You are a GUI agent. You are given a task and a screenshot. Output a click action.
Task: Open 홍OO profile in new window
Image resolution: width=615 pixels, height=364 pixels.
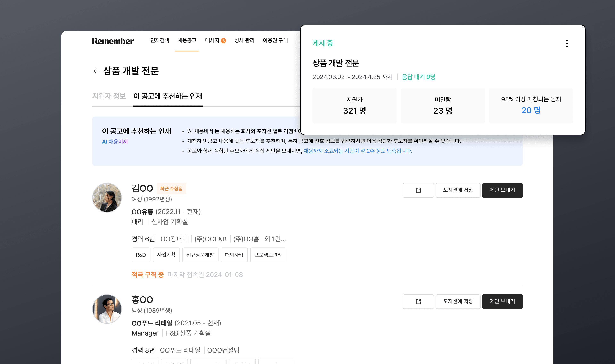click(x=418, y=301)
